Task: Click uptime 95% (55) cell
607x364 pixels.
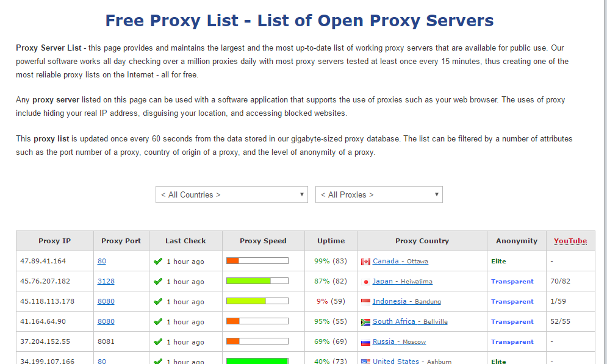Action: click(331, 321)
